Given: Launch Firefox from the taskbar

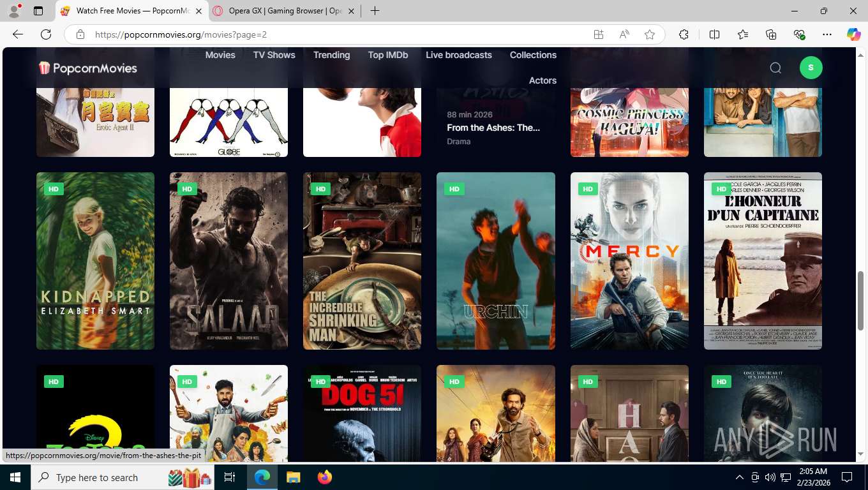Looking at the screenshot, I should click(324, 477).
